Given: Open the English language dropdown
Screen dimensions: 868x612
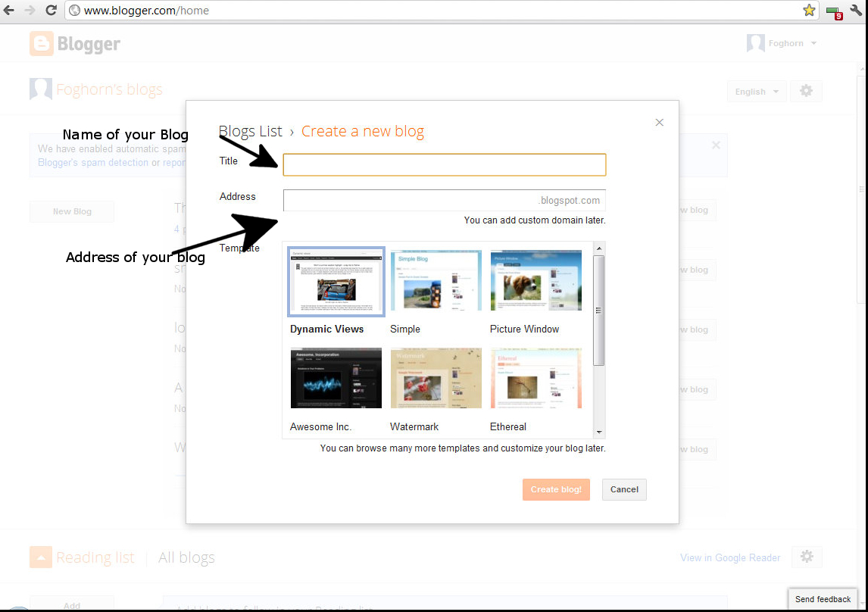Looking at the screenshot, I should click(x=756, y=91).
